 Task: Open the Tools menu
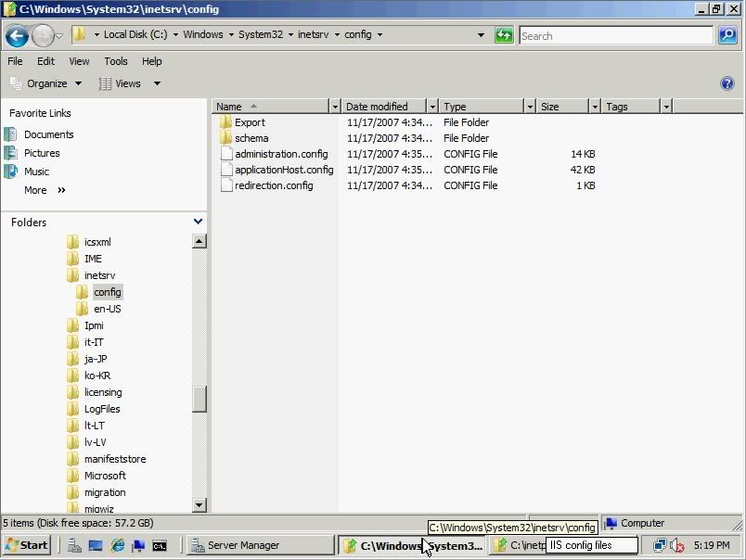116,61
